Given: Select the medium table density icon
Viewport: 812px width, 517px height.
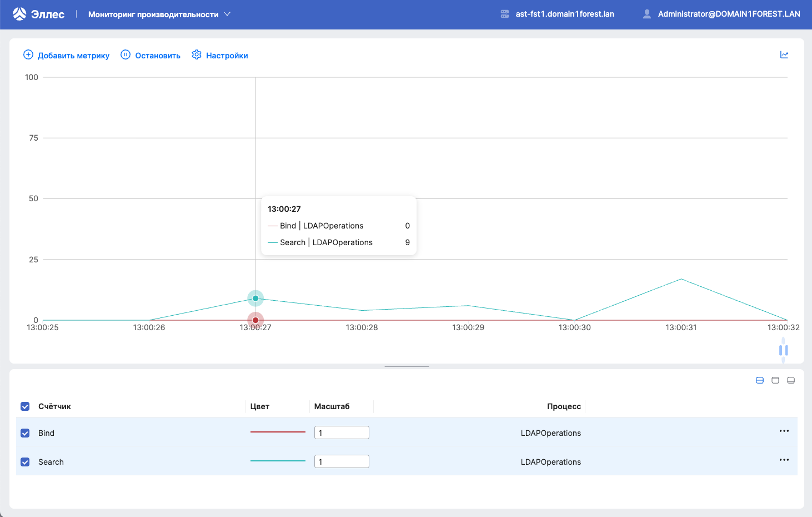Looking at the screenshot, I should [x=775, y=380].
